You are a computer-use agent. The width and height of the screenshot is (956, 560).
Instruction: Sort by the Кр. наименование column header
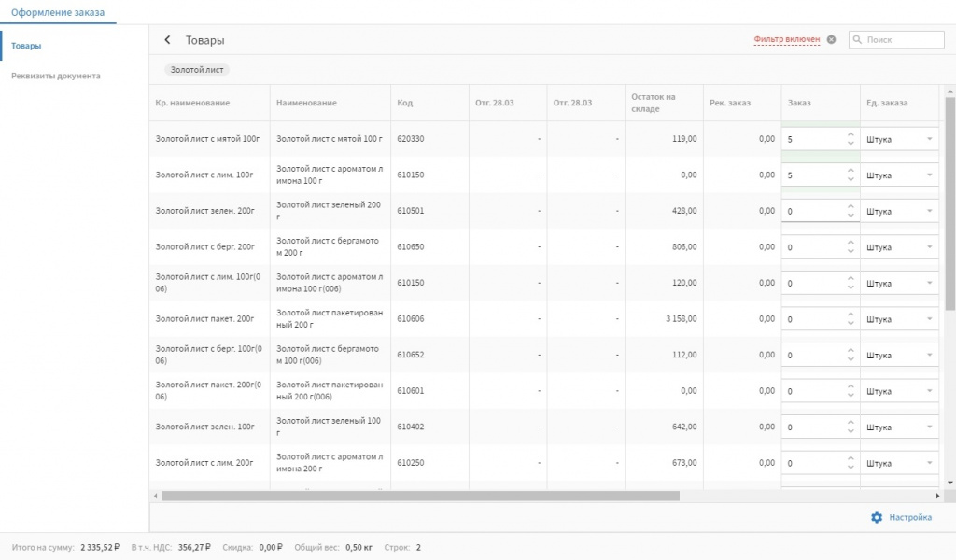(x=192, y=103)
